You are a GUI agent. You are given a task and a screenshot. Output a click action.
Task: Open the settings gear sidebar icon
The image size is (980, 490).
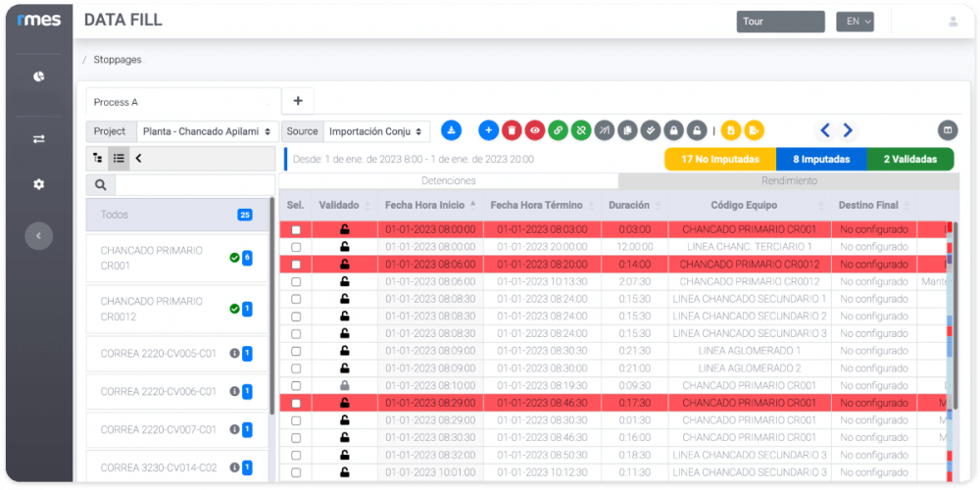[x=39, y=184]
